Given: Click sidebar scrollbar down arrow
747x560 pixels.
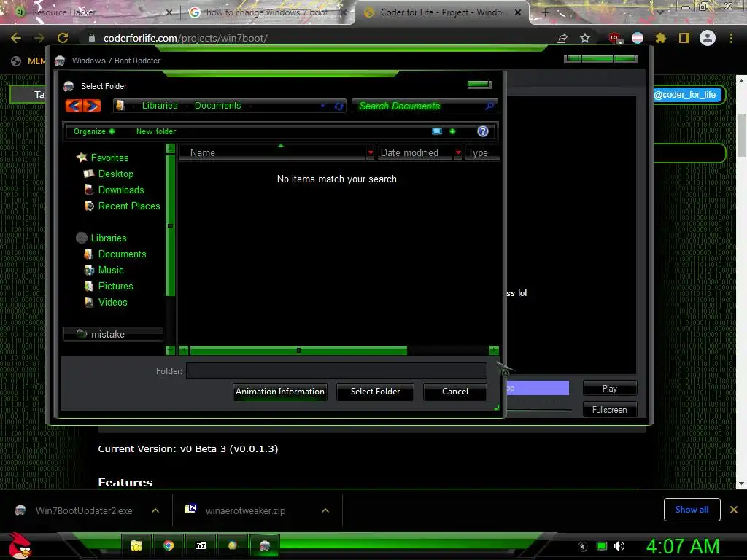Looking at the screenshot, I should pyautogui.click(x=170, y=351).
